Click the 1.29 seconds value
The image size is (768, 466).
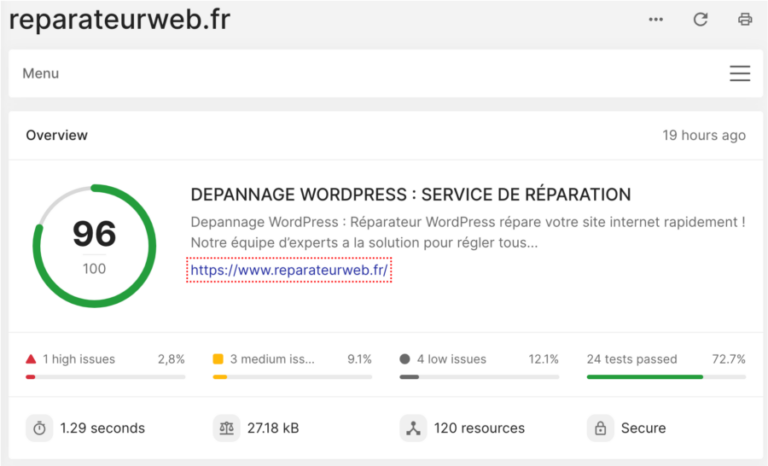[x=102, y=428]
